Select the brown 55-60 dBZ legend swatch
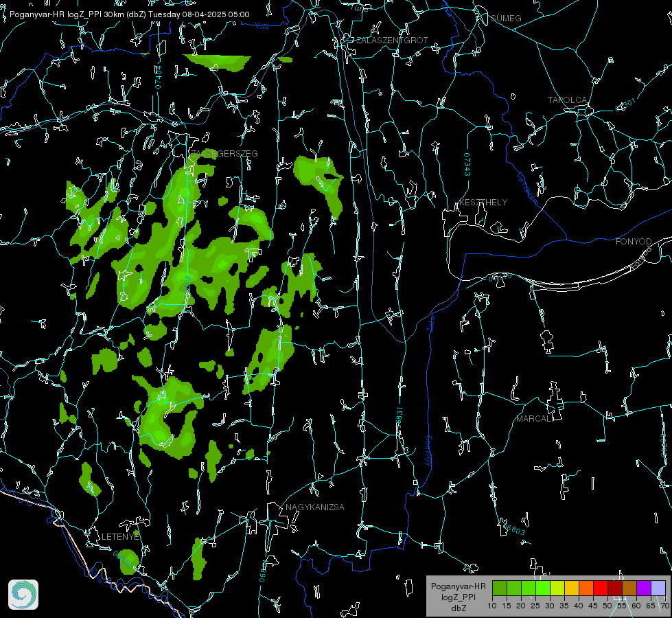Screen dimensions: 672x618 pyautogui.click(x=629, y=588)
